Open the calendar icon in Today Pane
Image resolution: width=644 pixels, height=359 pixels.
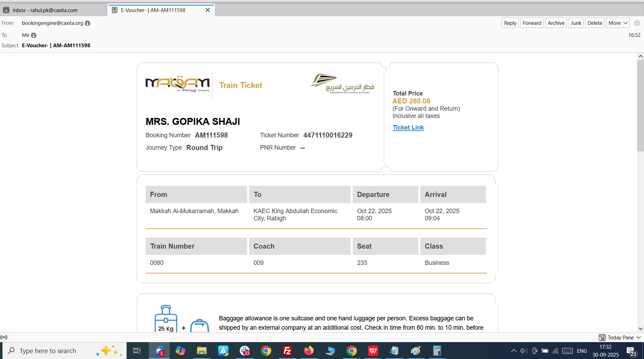[x=602, y=338]
